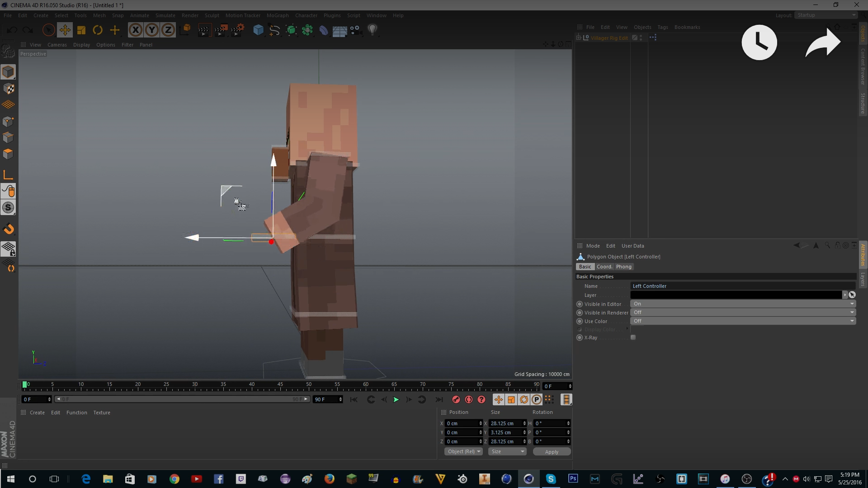Open Use Color dropdown

click(x=743, y=321)
